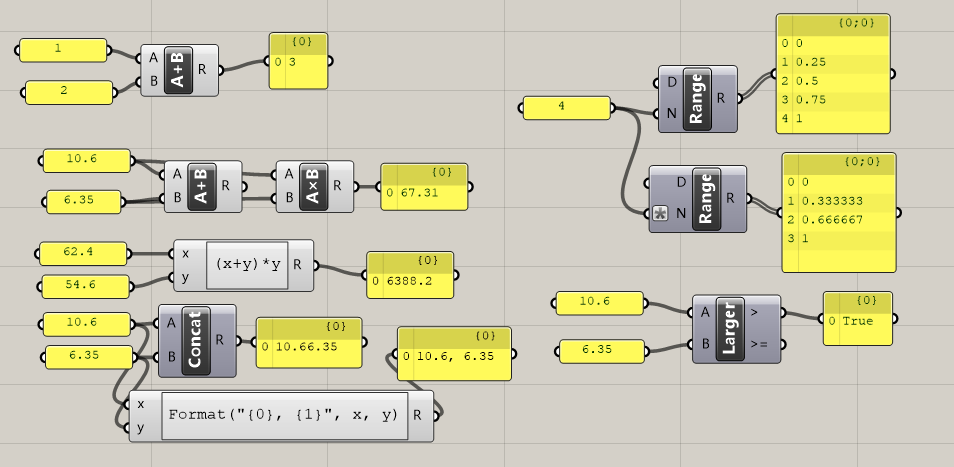Select the panel containing value 4
The width and height of the screenshot is (954, 467).
click(567, 108)
